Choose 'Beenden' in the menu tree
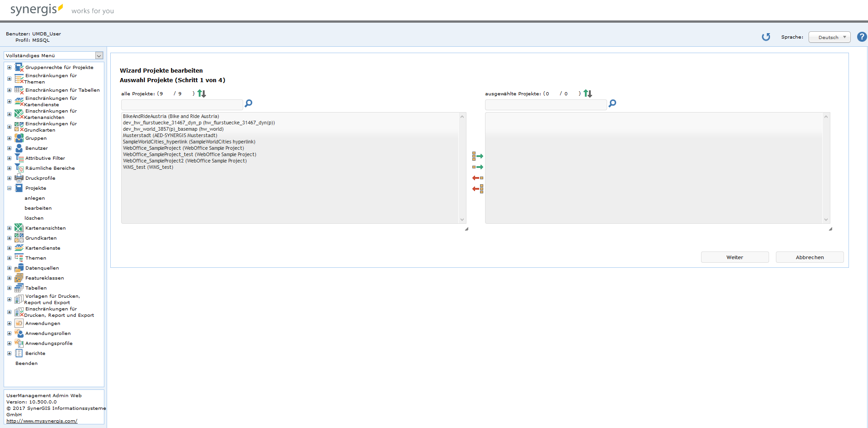The image size is (868, 428). pyautogui.click(x=26, y=363)
